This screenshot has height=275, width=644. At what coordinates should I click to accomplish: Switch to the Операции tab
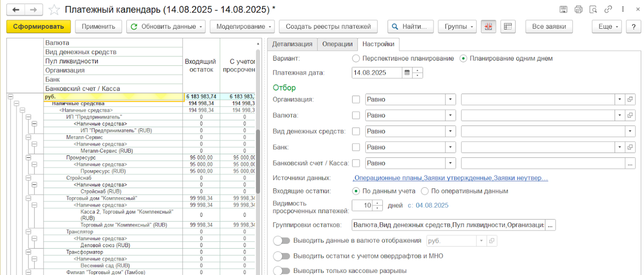click(337, 44)
